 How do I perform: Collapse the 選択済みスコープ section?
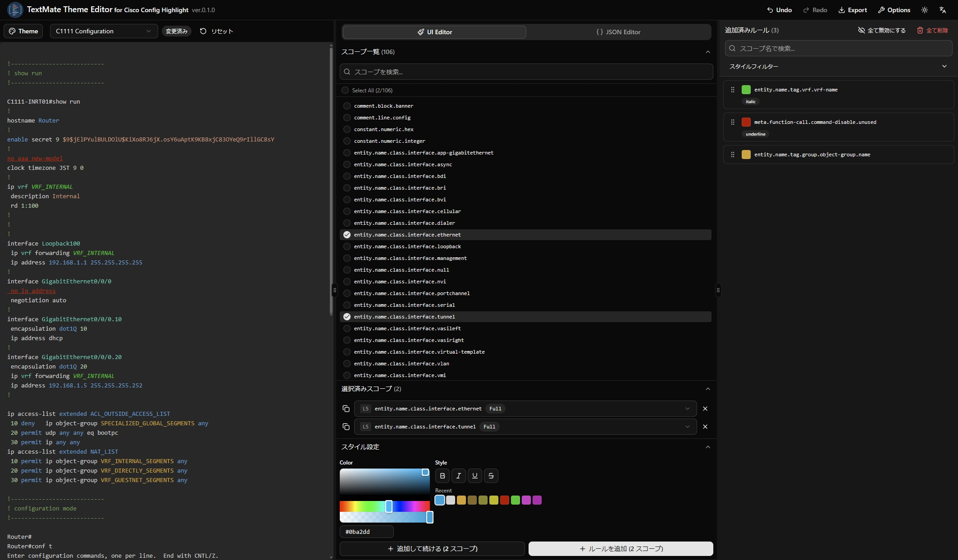[x=707, y=389]
